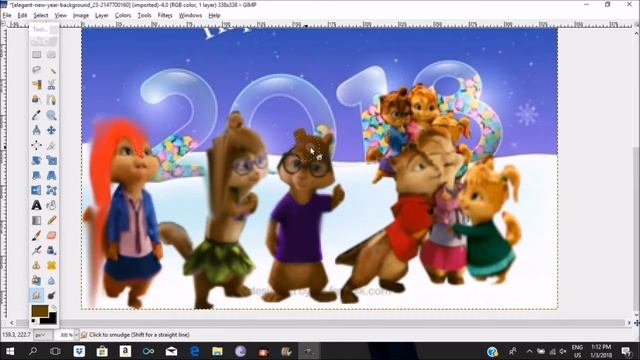Image resolution: width=640 pixels, height=360 pixels.
Task: Select the Paintbrush tool
Action: 36,236
